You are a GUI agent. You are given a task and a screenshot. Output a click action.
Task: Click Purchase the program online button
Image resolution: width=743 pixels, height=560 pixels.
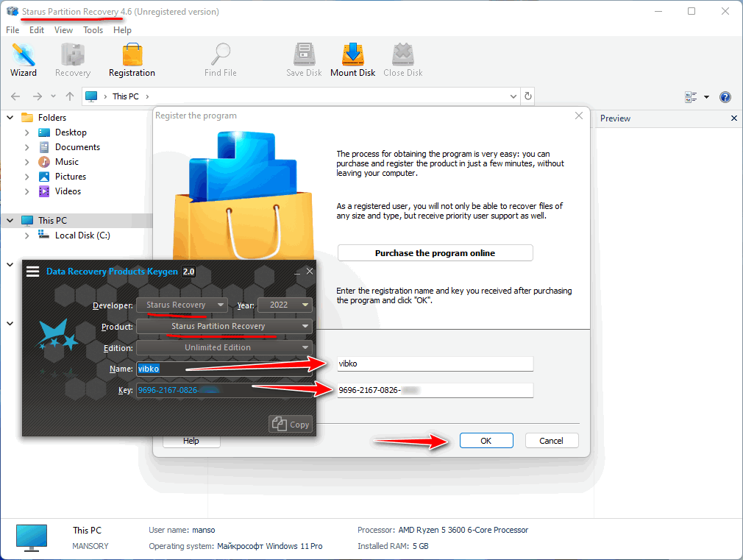pos(435,253)
